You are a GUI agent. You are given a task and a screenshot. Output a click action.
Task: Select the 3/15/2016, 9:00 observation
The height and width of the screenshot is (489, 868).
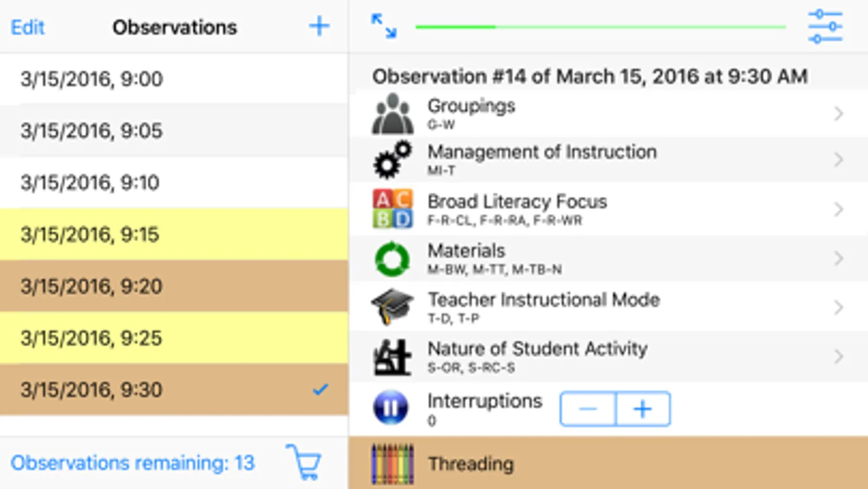coord(174,79)
